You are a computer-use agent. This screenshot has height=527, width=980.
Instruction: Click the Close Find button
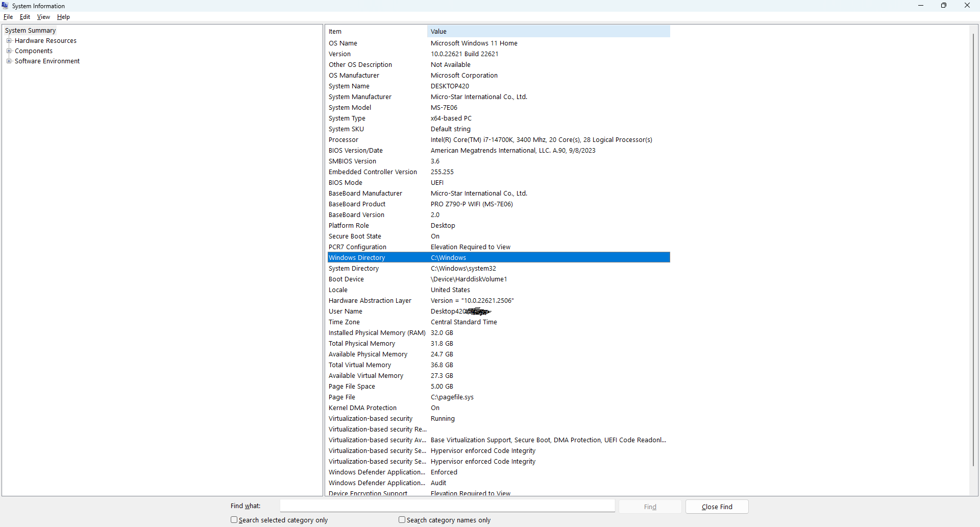click(717, 507)
